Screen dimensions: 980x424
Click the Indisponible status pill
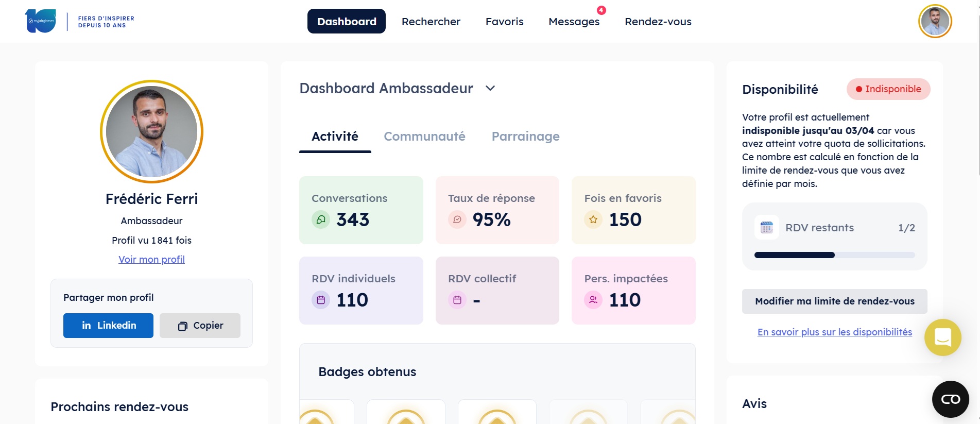[888, 89]
